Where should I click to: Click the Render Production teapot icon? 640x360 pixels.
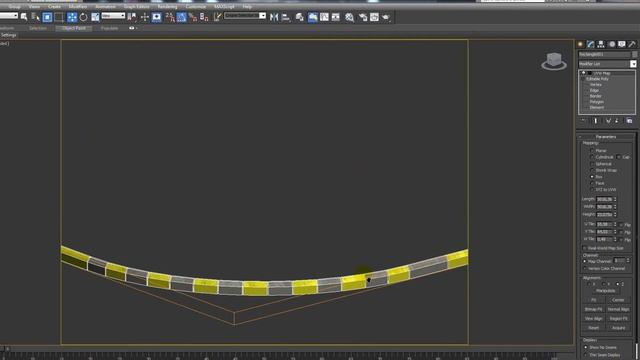(x=386, y=17)
